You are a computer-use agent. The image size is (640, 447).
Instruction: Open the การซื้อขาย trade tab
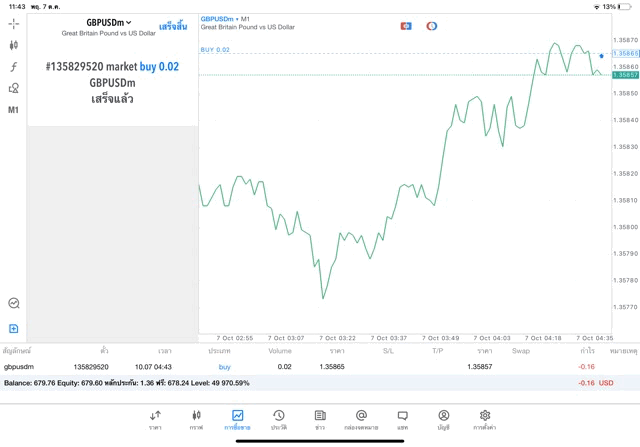(x=237, y=420)
